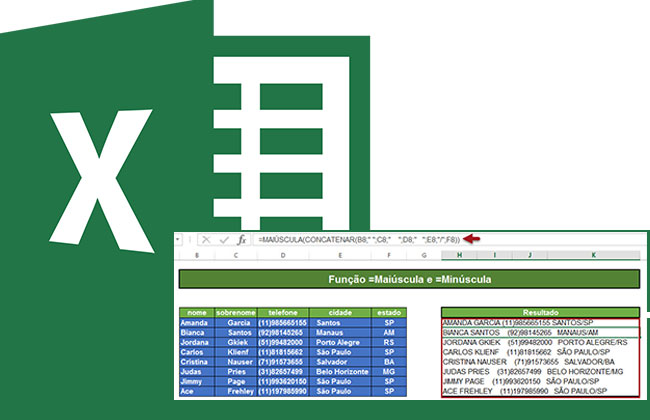
Task: Select the 'Salvador' city cell
Action: point(340,362)
